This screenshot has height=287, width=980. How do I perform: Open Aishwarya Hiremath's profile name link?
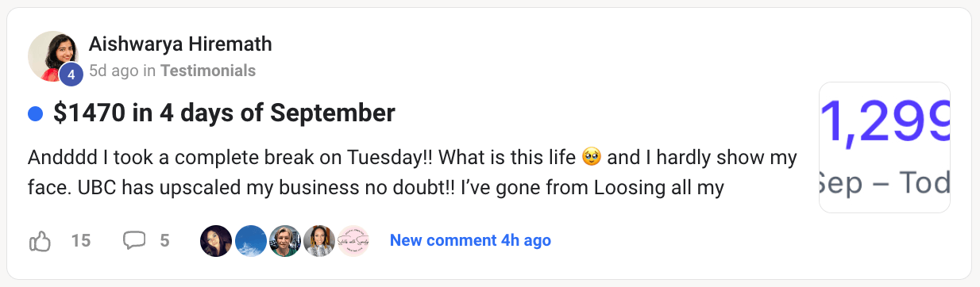180,44
